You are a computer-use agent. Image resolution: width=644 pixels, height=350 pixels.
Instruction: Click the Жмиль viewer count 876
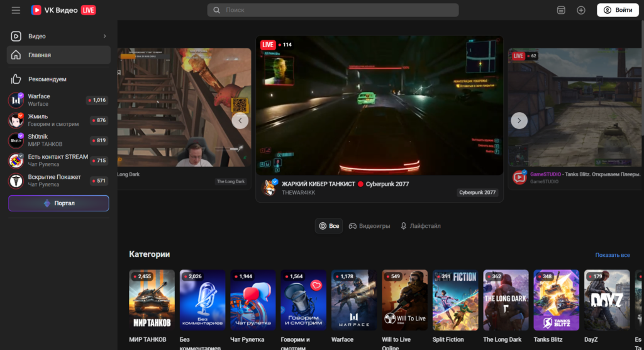click(x=99, y=120)
